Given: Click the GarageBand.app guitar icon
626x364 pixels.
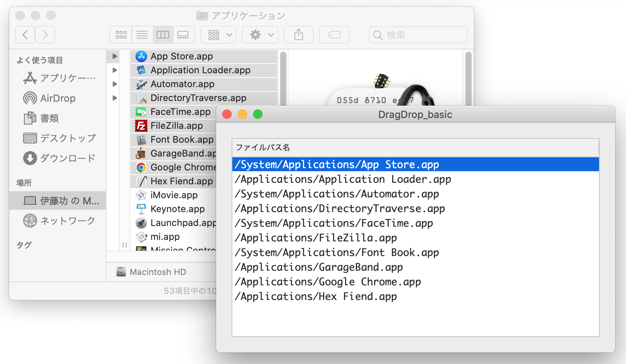Looking at the screenshot, I should coord(141,153).
